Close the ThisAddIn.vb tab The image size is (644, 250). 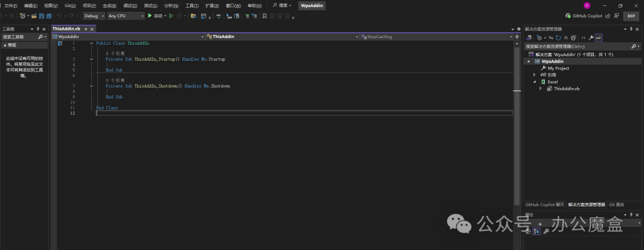point(92,29)
